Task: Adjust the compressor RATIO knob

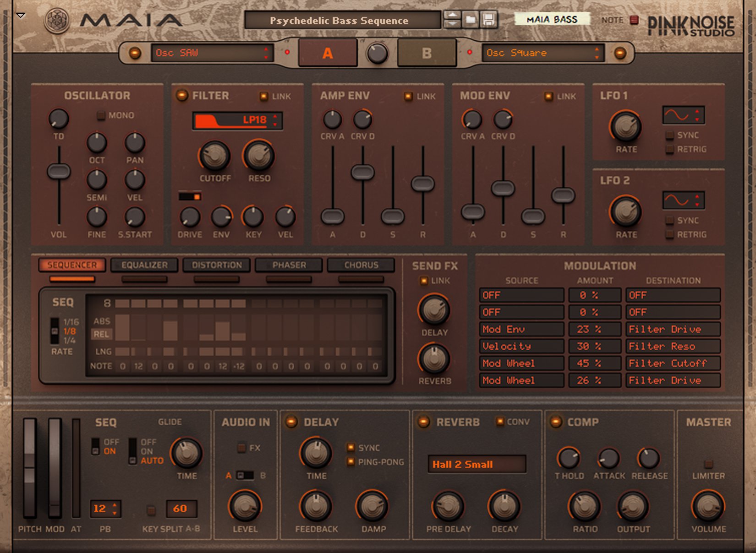Action: tap(584, 506)
